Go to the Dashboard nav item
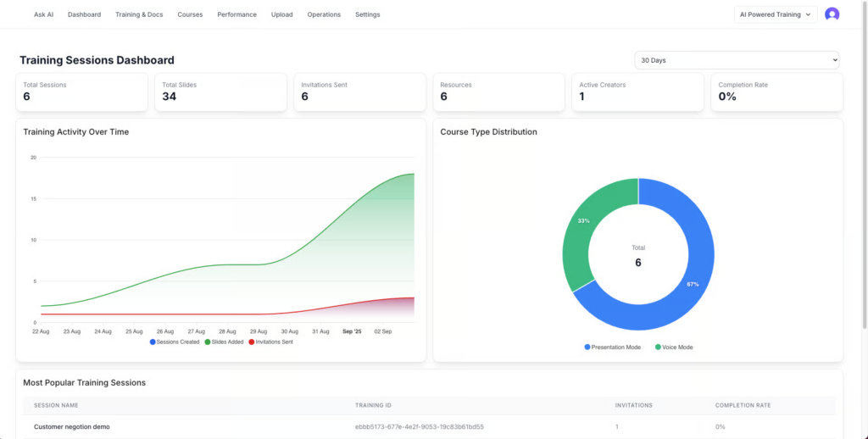 pos(84,14)
